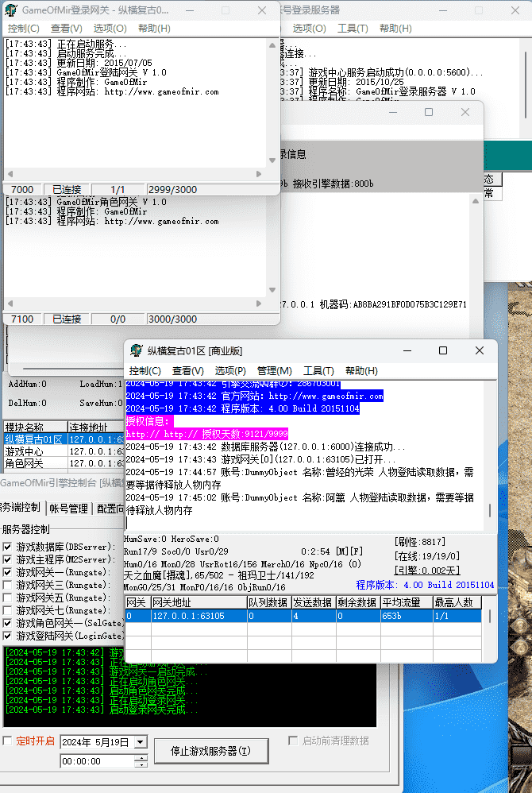Open 控制(C) menu in 纵横复古01区 window

click(145, 371)
